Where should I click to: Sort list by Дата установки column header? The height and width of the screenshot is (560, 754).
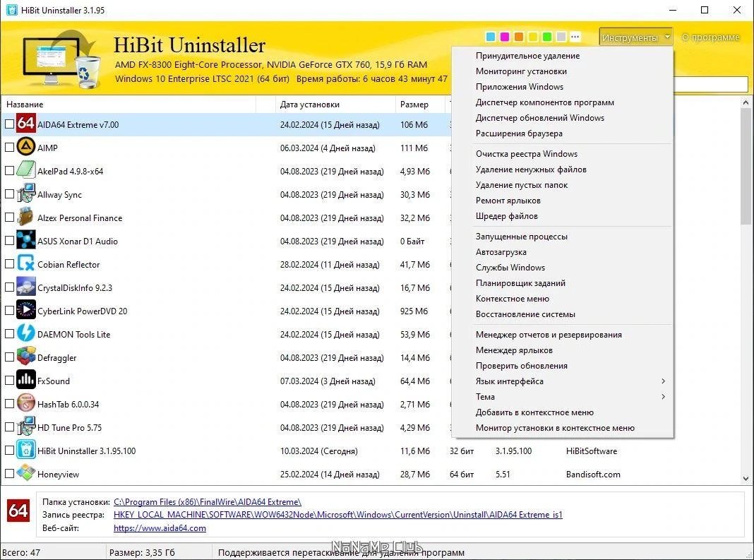pyautogui.click(x=335, y=104)
